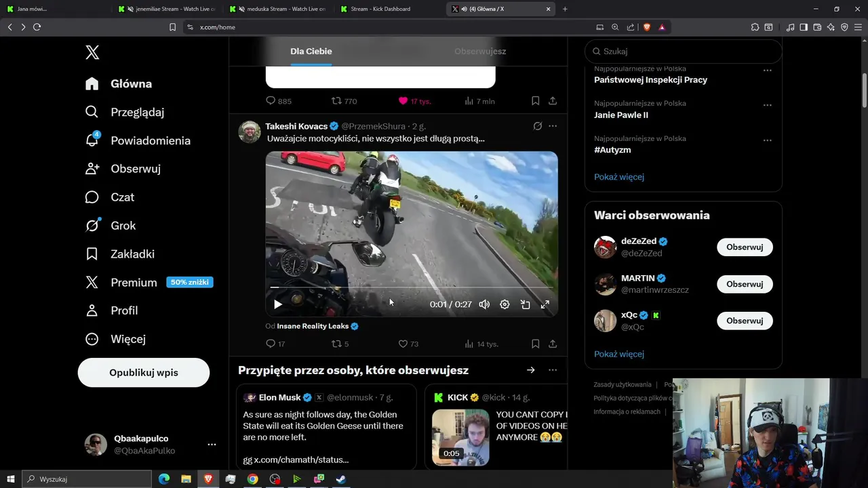Repost the post with 770 reposts
Image resolution: width=868 pixels, height=488 pixels.
[x=336, y=101]
